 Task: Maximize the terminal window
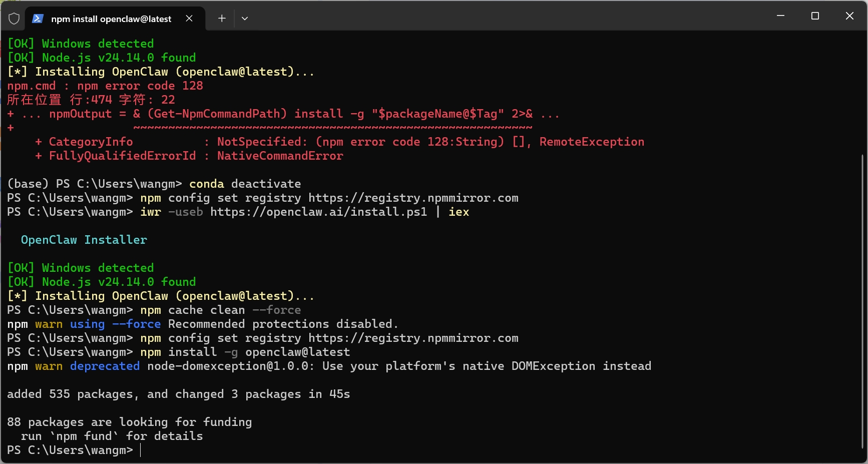[x=815, y=16]
